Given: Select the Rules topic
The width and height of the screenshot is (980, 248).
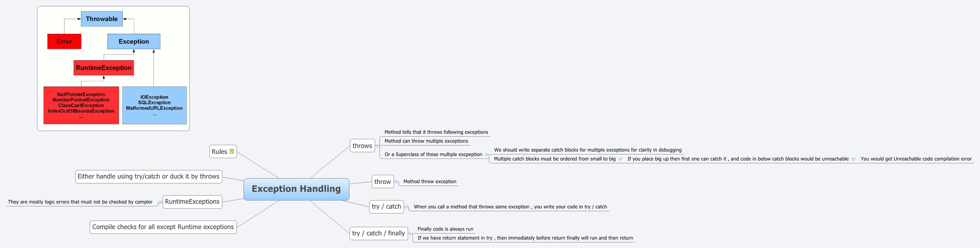Looking at the screenshot, I should (219, 151).
